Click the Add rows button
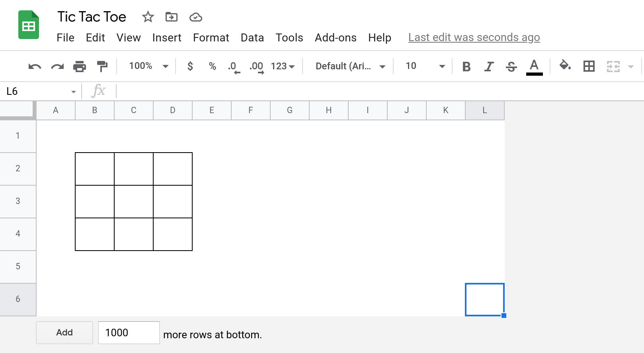The width and height of the screenshot is (644, 353). tap(64, 333)
